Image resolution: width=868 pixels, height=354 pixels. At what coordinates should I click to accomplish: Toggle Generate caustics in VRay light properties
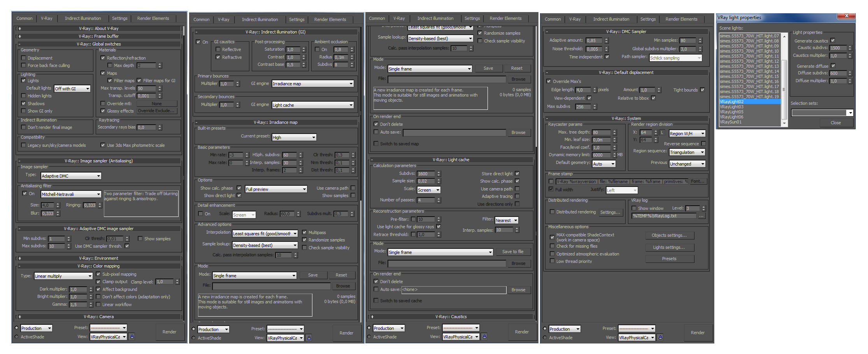point(833,41)
